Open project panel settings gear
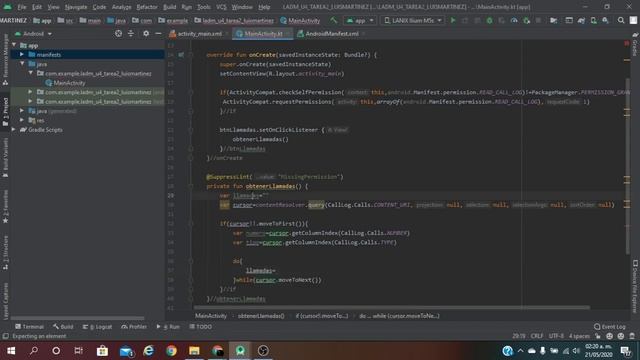Viewport: 640px width, 360px height. [146, 33]
